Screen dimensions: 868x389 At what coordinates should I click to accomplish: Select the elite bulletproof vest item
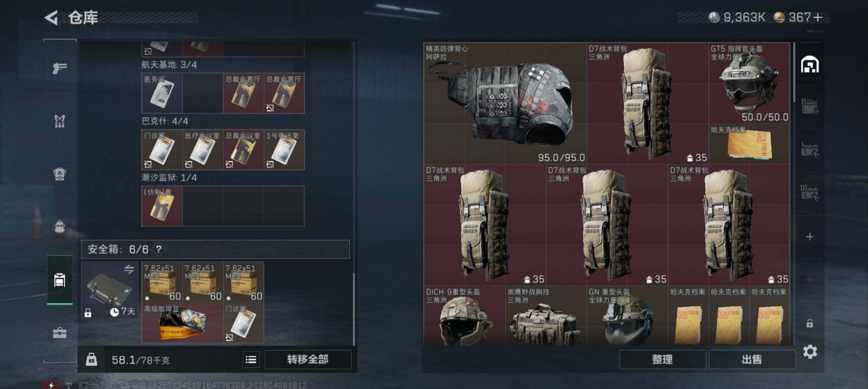click(x=505, y=103)
